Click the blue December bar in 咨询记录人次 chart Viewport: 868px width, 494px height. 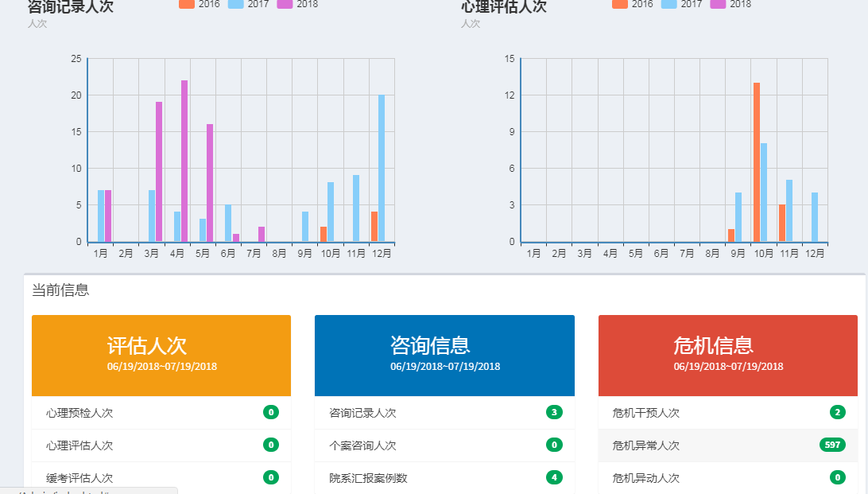(382, 168)
